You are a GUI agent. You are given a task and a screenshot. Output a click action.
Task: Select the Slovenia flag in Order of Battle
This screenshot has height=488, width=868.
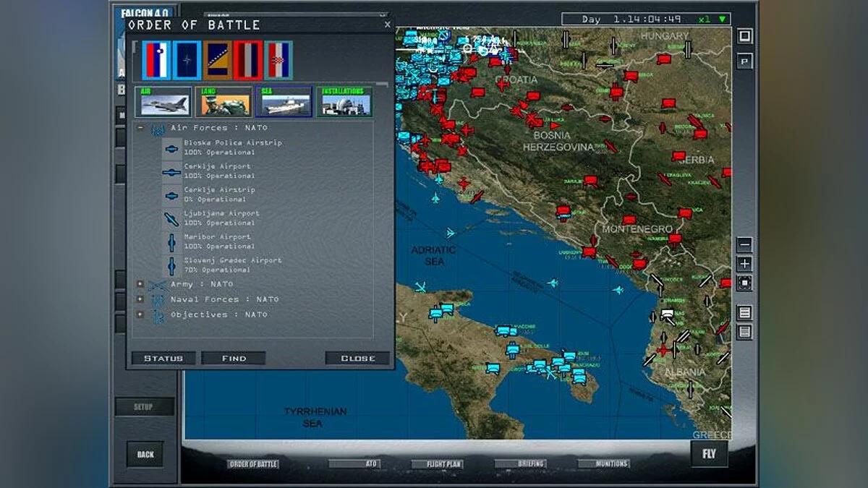tap(156, 59)
